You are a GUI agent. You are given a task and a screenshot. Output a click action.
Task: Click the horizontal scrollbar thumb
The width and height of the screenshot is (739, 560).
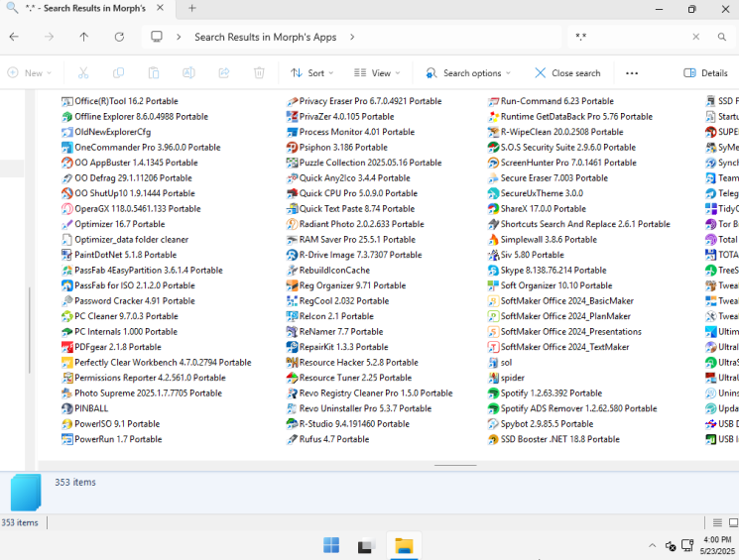coord(455,465)
